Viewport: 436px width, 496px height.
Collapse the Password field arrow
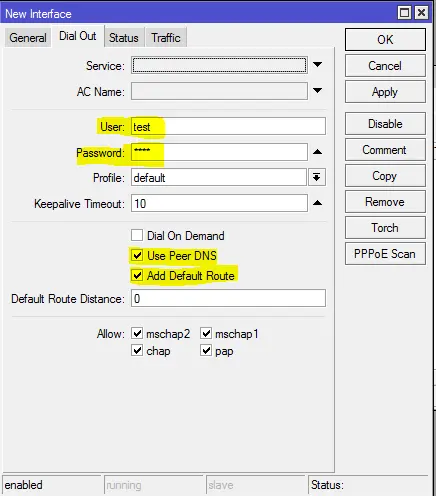pyautogui.click(x=317, y=152)
